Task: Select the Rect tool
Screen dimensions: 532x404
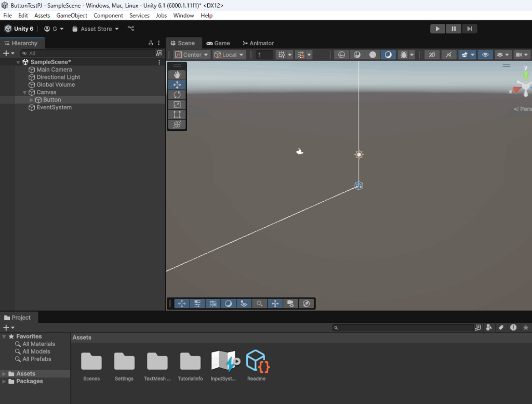Action: pyautogui.click(x=177, y=114)
